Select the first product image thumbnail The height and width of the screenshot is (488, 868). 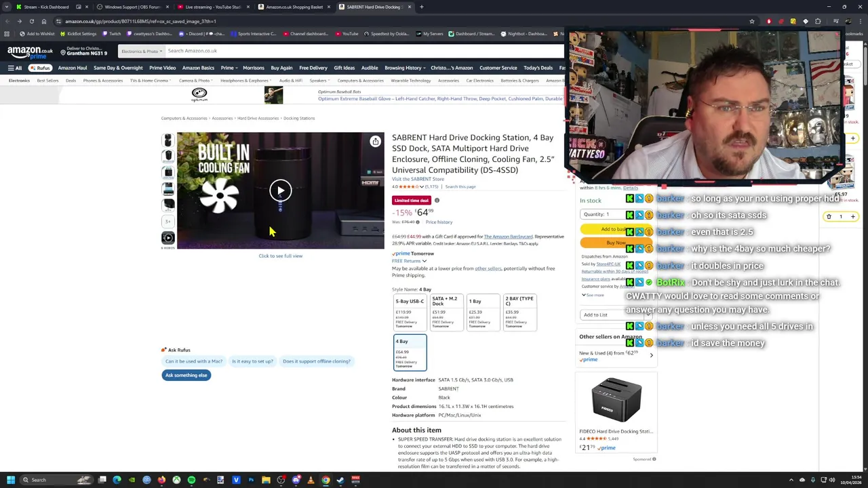coord(167,140)
